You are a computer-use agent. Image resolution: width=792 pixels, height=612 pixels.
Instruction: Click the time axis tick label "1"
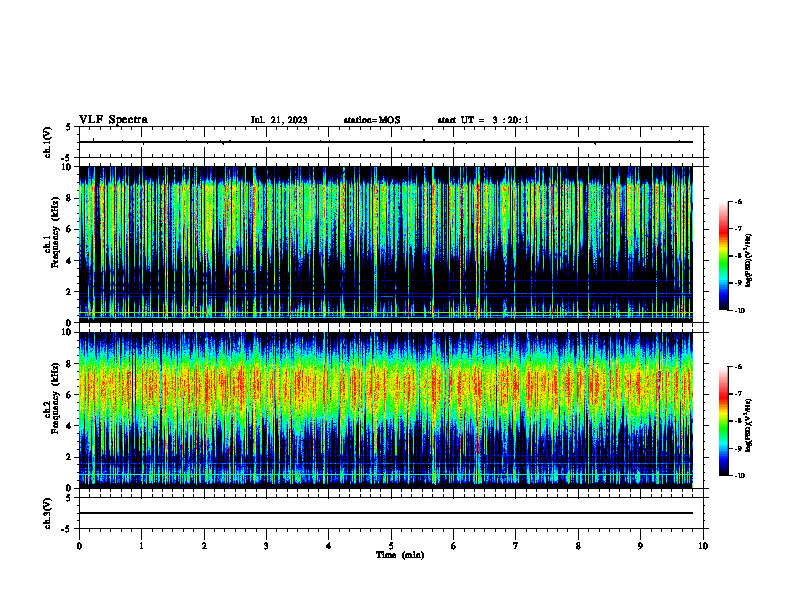(x=141, y=546)
